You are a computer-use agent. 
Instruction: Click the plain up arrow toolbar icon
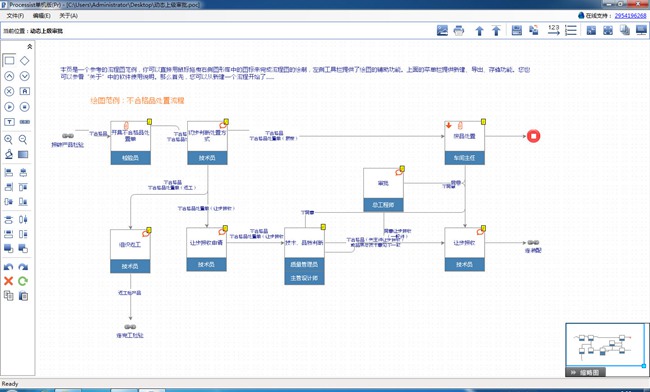coord(479,31)
